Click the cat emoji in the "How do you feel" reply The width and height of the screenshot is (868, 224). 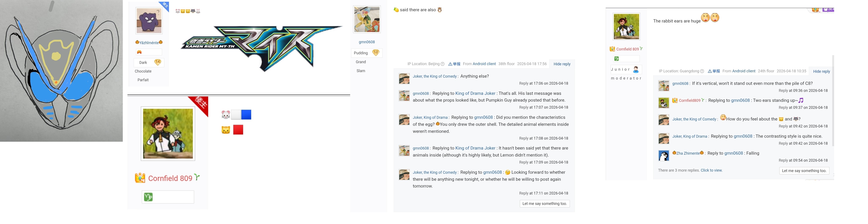click(x=781, y=119)
